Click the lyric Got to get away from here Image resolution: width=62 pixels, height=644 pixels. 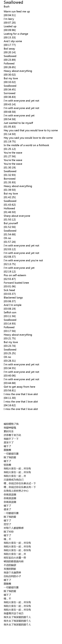tap(19, 387)
